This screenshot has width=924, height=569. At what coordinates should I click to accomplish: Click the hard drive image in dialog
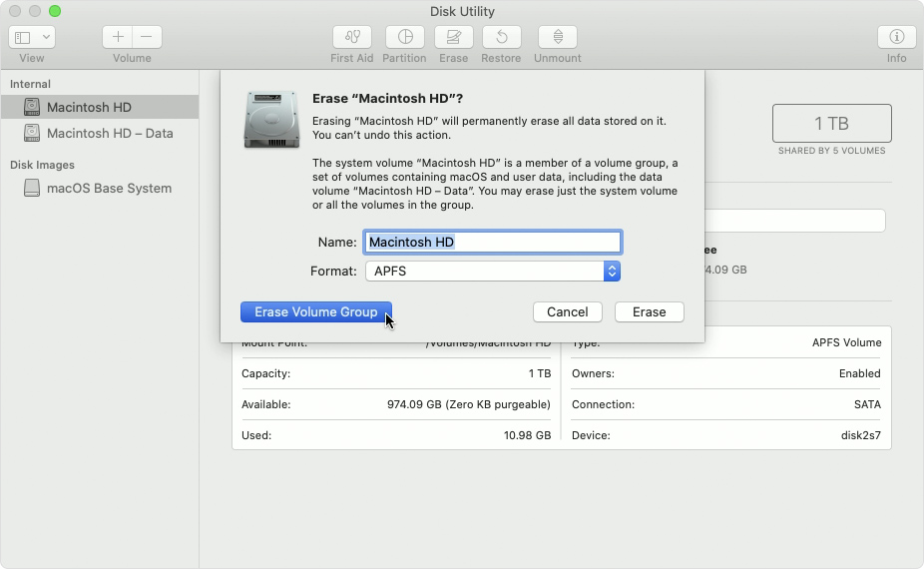pos(271,119)
